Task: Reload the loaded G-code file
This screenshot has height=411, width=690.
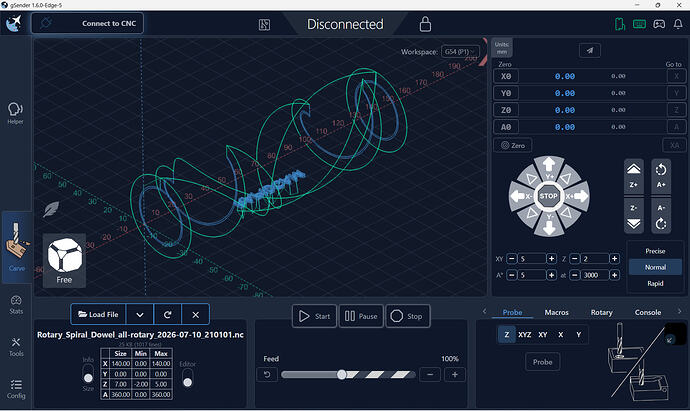Action: (168, 314)
